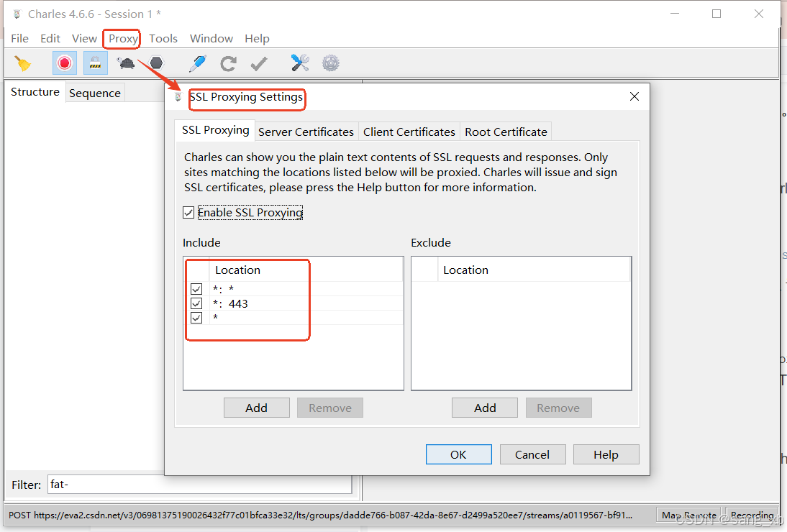Open the Window menu

pyautogui.click(x=211, y=39)
